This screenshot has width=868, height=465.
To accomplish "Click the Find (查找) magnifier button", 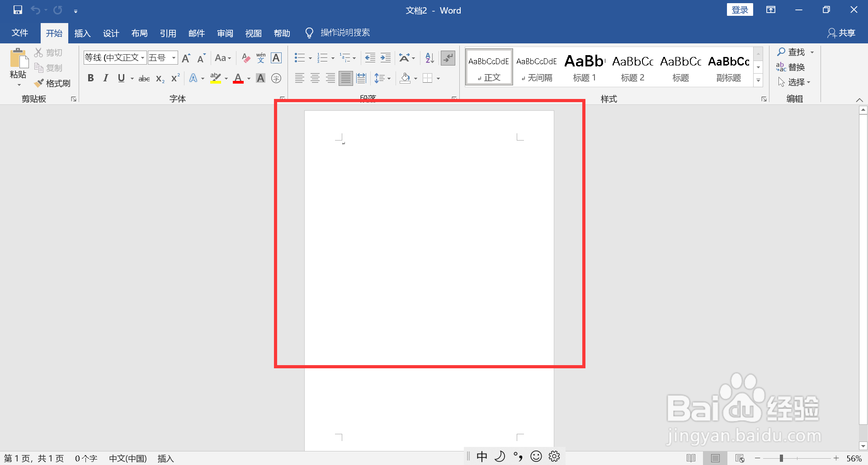I will [791, 52].
